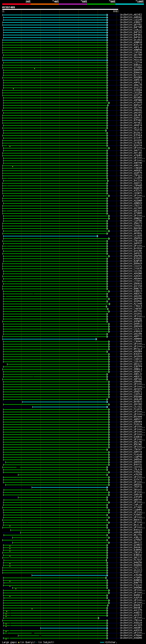The width and height of the screenshot is (146, 644).
Task: Select the UniRef100_C5KS67 label
Action: (x=131, y=450)
